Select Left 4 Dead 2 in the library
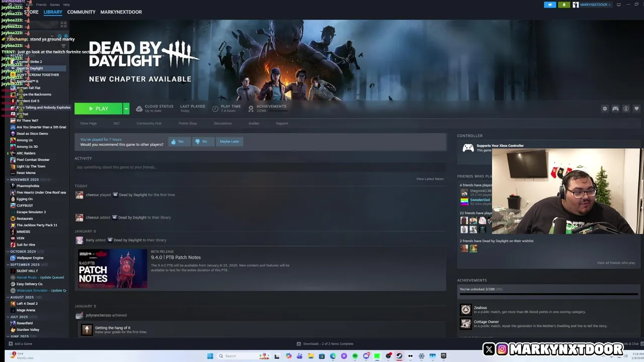The image size is (644, 362). [27, 304]
